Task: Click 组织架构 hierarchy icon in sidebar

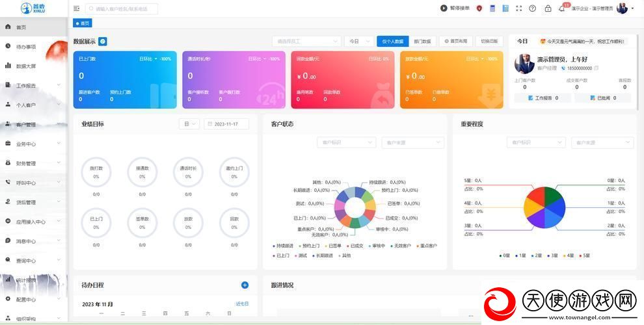Action: tap(8, 318)
